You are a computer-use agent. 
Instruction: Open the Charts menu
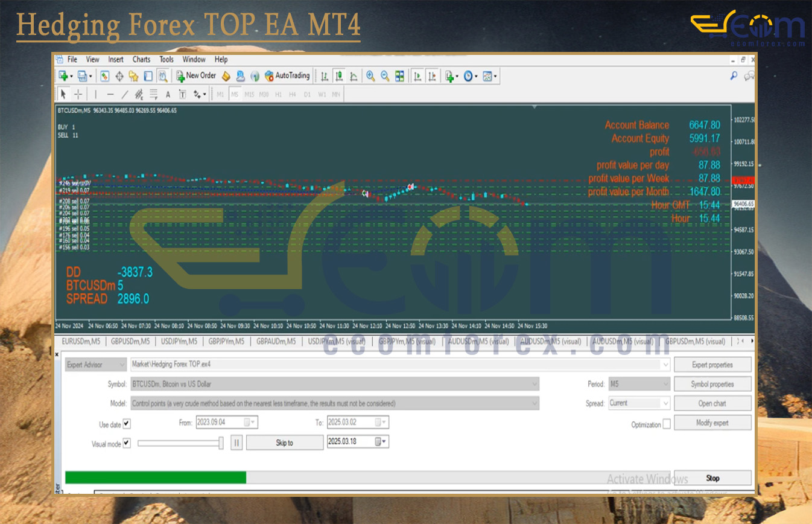[x=141, y=59]
